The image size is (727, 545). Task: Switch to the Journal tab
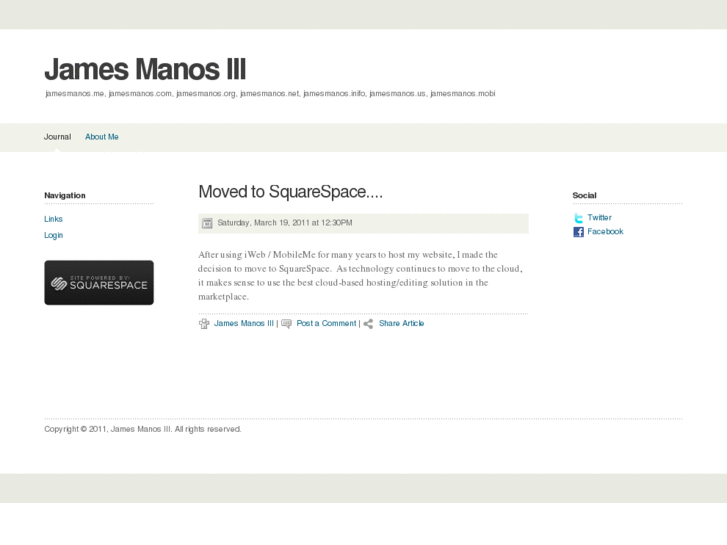point(57,137)
